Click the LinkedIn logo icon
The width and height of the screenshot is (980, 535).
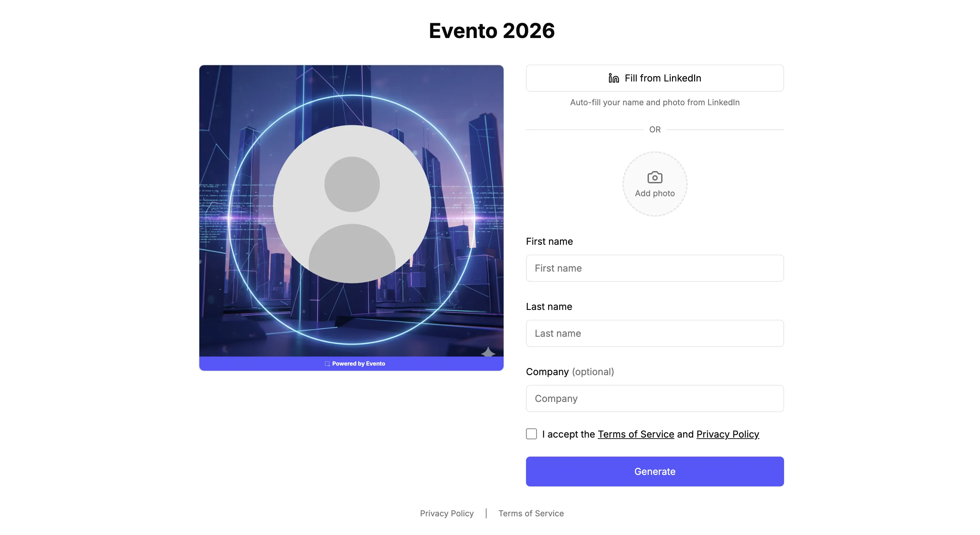click(x=613, y=78)
